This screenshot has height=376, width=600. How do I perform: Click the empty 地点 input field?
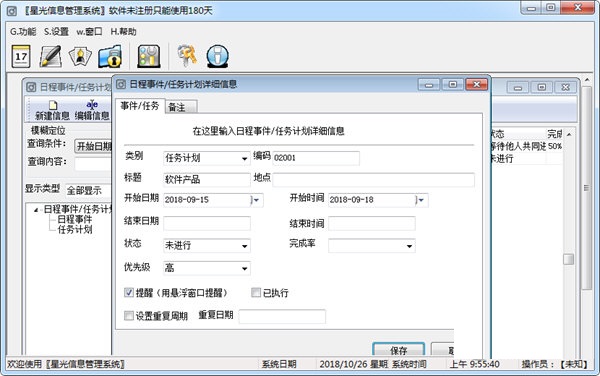click(373, 179)
